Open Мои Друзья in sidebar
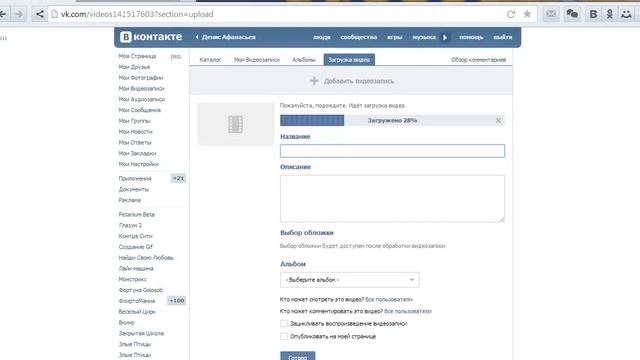The width and height of the screenshot is (640, 360). click(134, 67)
